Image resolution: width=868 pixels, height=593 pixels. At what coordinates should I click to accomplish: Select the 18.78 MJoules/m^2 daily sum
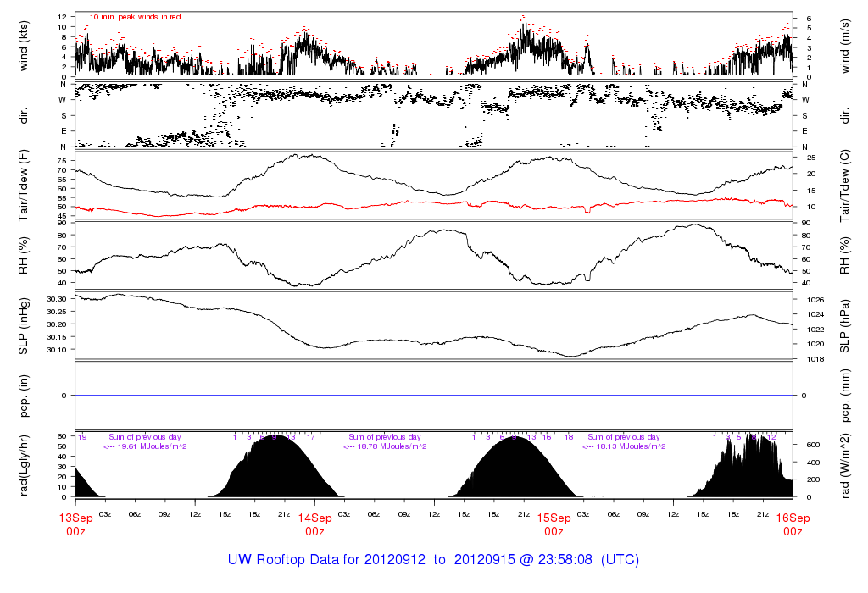pyautogui.click(x=385, y=446)
